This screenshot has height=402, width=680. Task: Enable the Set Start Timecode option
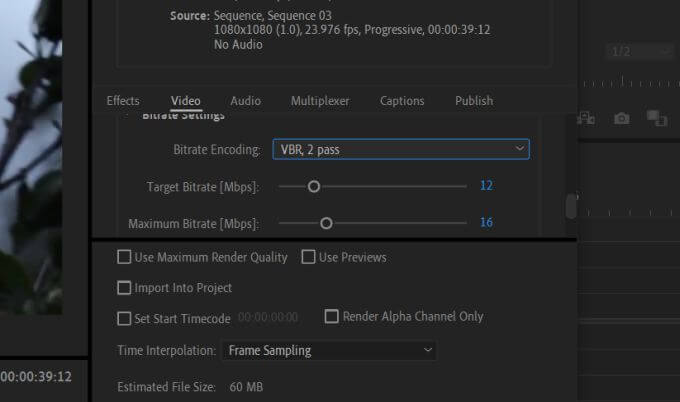124,319
